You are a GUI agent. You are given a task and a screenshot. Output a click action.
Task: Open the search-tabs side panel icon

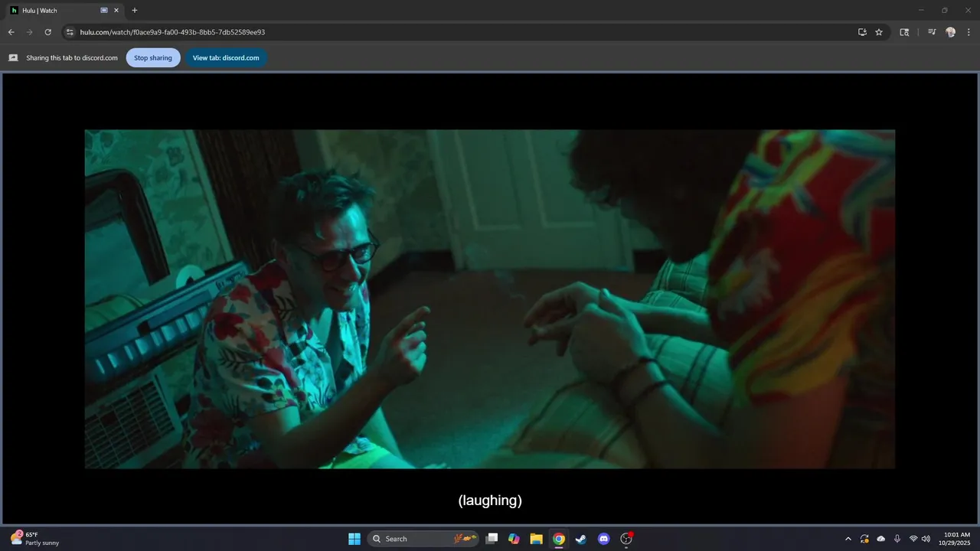coord(904,32)
